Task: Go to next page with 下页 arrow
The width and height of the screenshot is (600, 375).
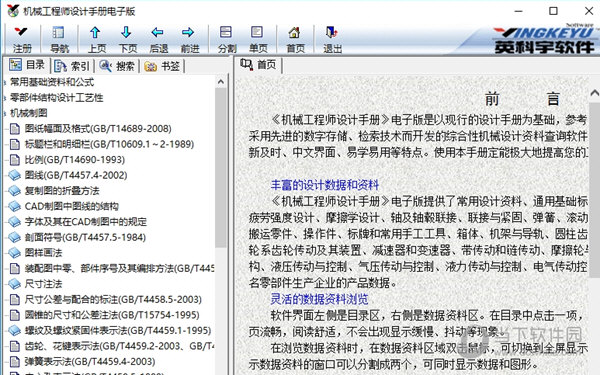Action: pos(127,39)
